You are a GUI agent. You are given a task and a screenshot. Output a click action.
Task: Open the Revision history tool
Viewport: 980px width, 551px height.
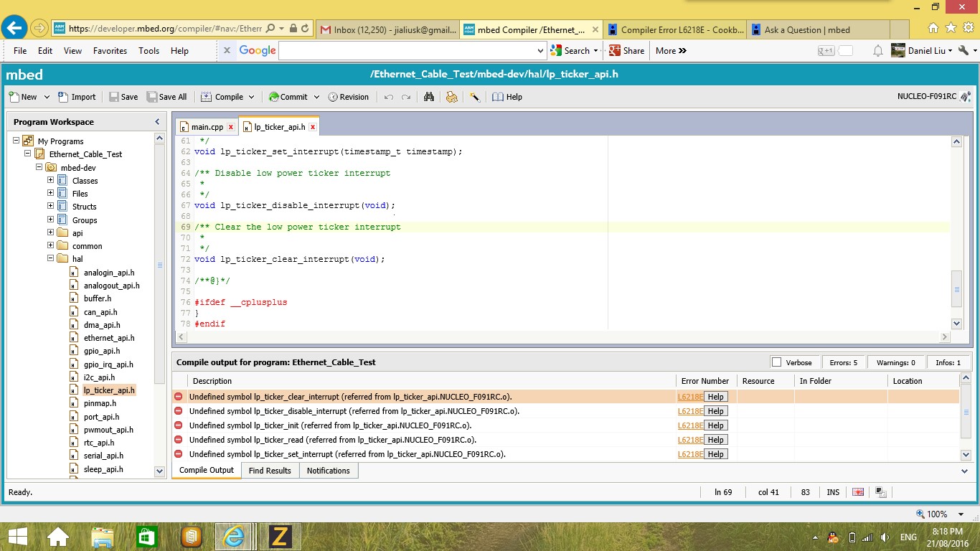(348, 97)
